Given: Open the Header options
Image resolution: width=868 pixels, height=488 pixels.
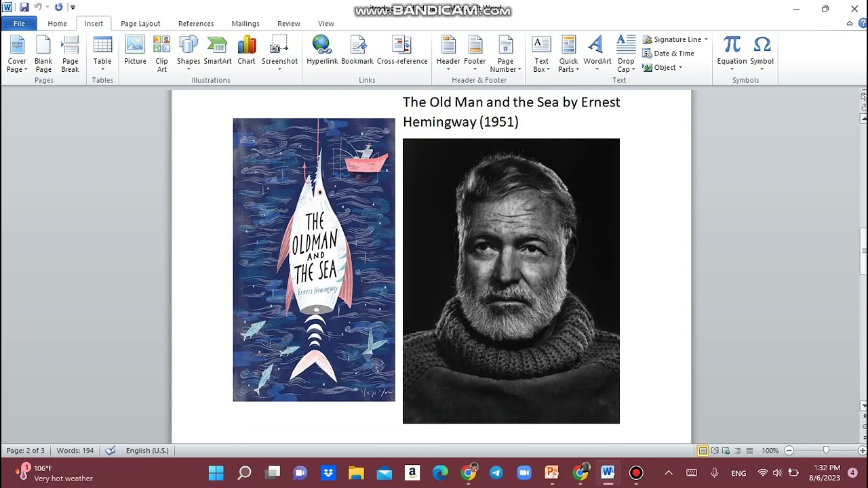Looking at the screenshot, I should pos(448,54).
